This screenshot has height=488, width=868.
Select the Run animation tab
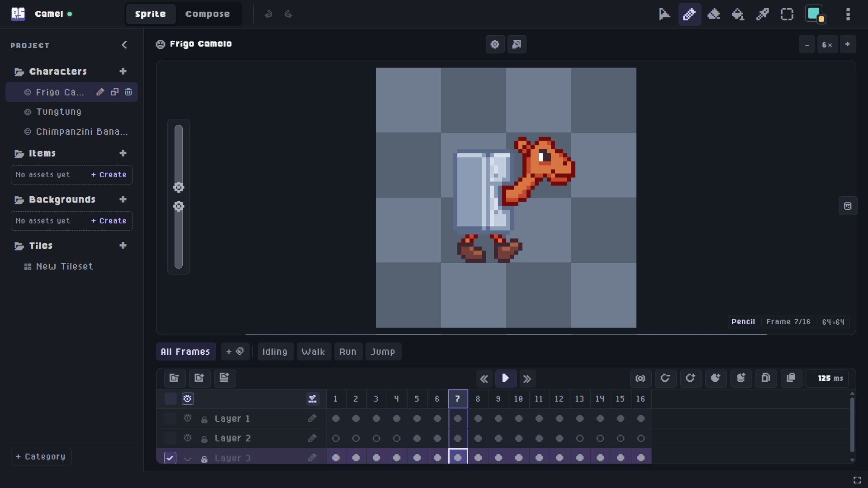tap(348, 351)
